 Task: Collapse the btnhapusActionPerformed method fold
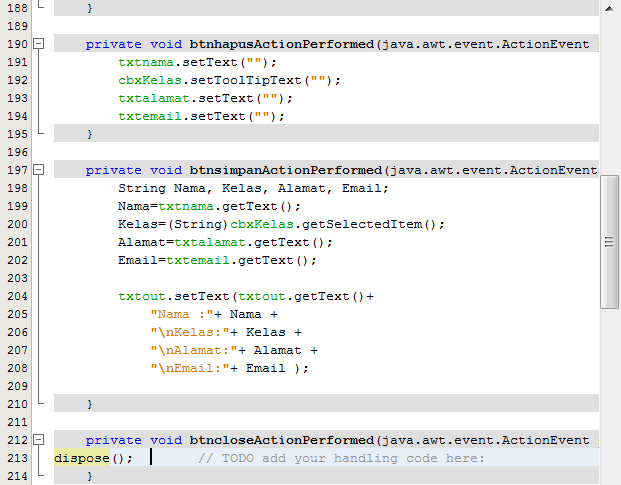tap(38, 44)
